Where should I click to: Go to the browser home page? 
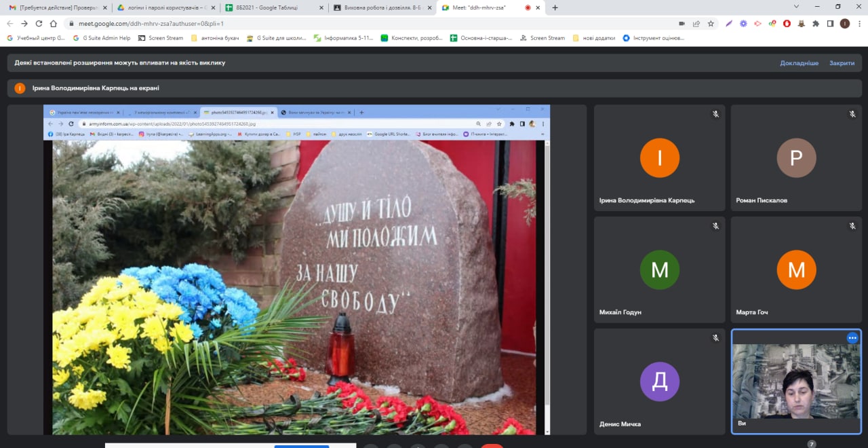(x=54, y=23)
